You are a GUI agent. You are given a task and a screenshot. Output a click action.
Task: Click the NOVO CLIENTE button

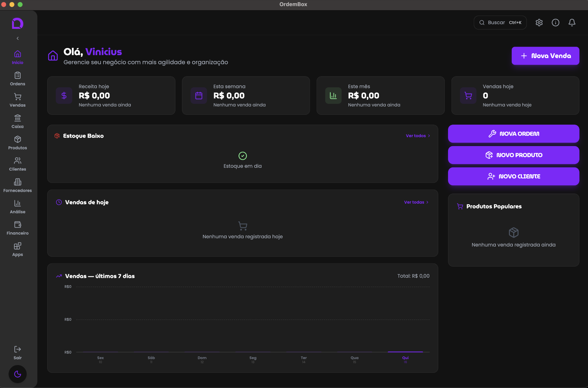514,176
